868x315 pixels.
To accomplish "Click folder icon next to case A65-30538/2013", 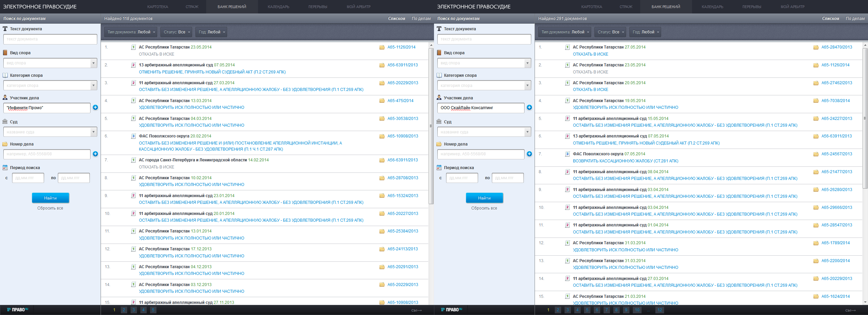I will pyautogui.click(x=382, y=118).
